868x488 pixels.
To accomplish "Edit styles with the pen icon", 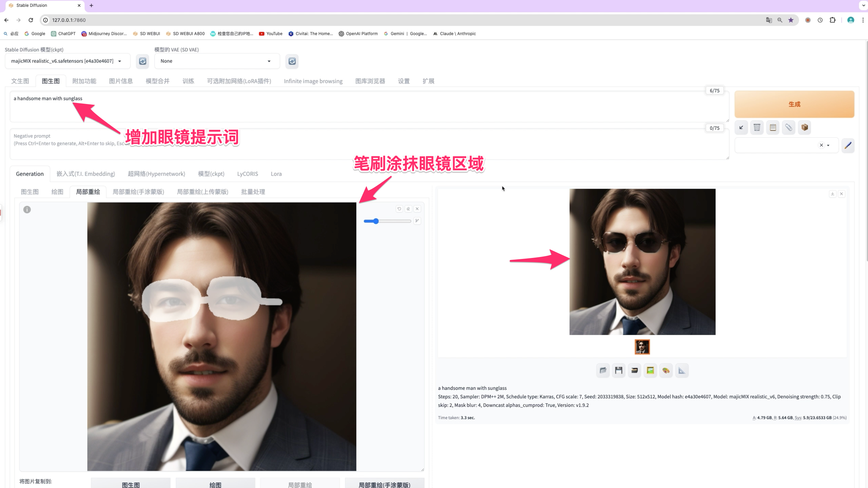I will tap(848, 145).
